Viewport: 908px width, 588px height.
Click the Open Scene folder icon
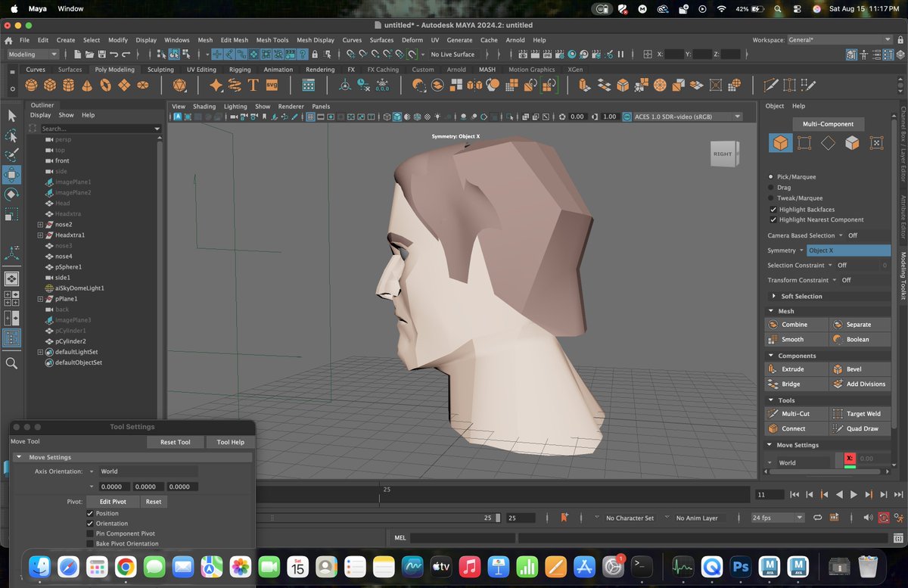coord(89,54)
